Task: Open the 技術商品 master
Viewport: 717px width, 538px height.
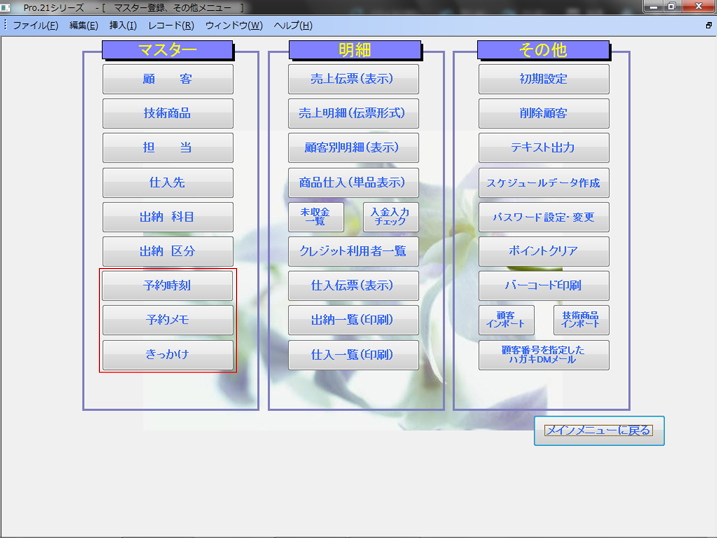Action: point(168,113)
